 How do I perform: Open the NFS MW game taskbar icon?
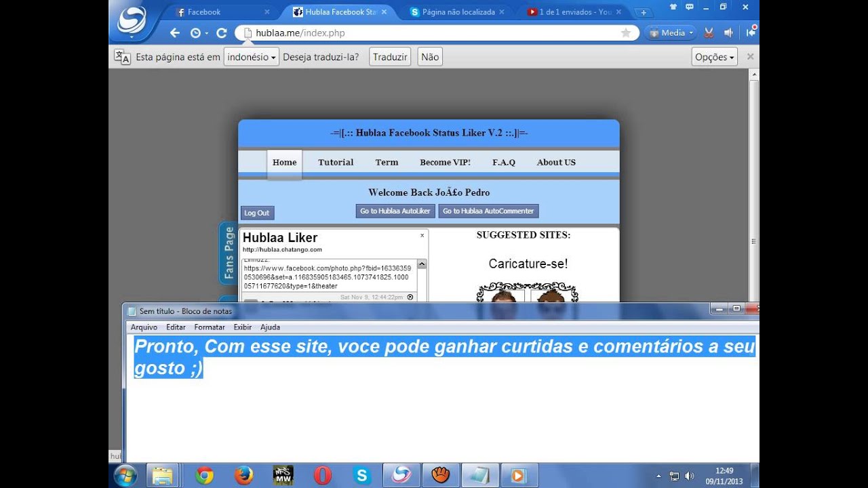[283, 476]
